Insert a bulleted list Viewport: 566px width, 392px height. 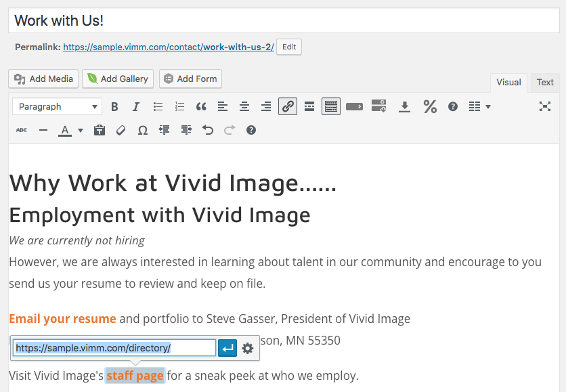click(158, 106)
